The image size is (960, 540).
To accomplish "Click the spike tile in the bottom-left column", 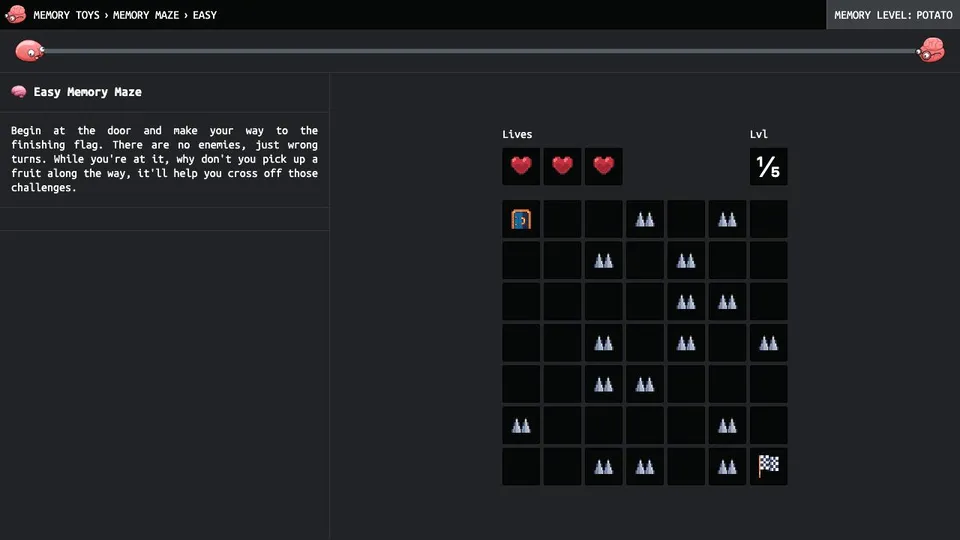I will 521,426.
